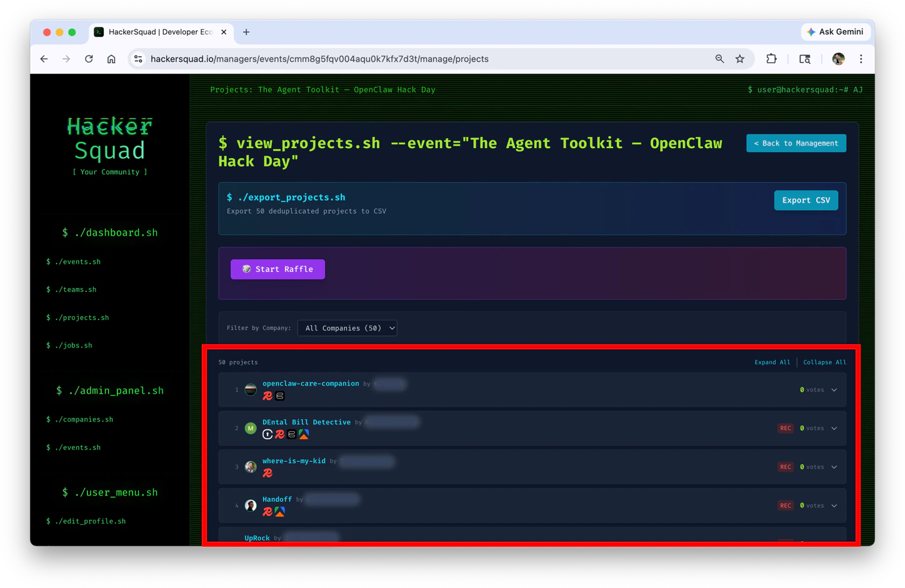
Task: Click the green progress glyph beside DEntal Bill votes
Action: click(x=802, y=428)
